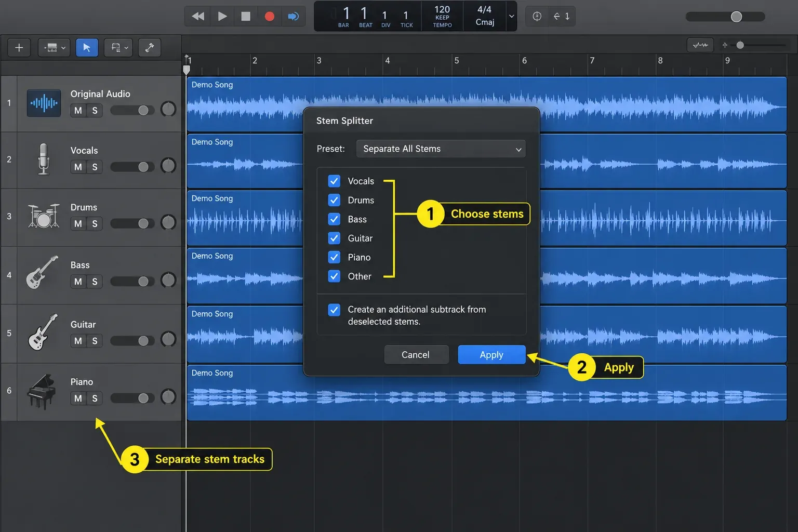
Task: Select the Bass track guitar icon
Action: point(42,272)
